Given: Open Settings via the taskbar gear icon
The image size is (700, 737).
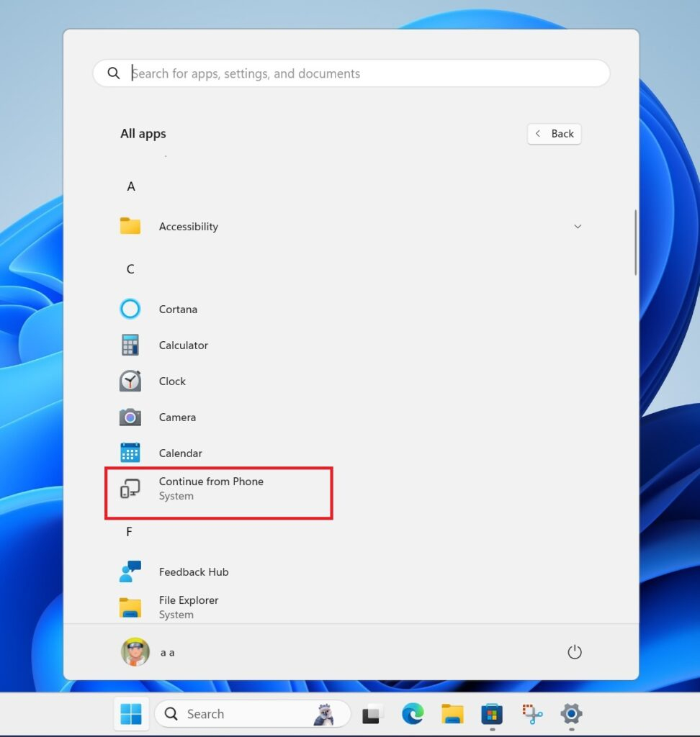Looking at the screenshot, I should tap(571, 713).
